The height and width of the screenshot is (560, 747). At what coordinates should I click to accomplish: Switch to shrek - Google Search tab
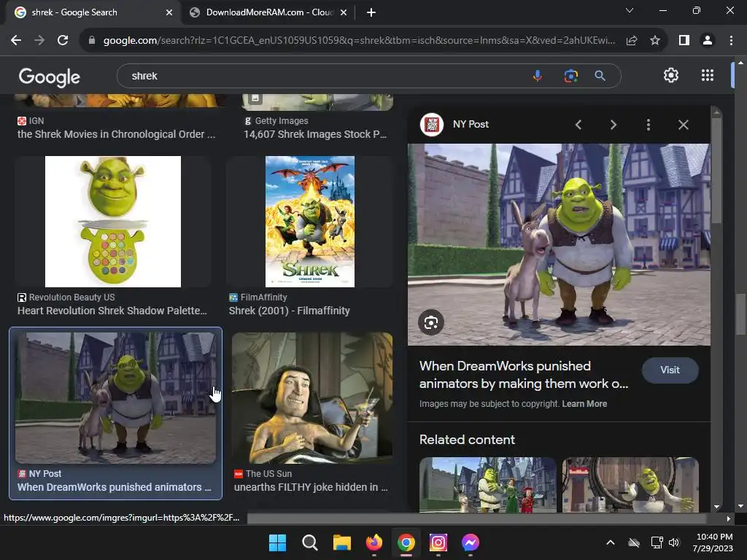[x=90, y=12]
